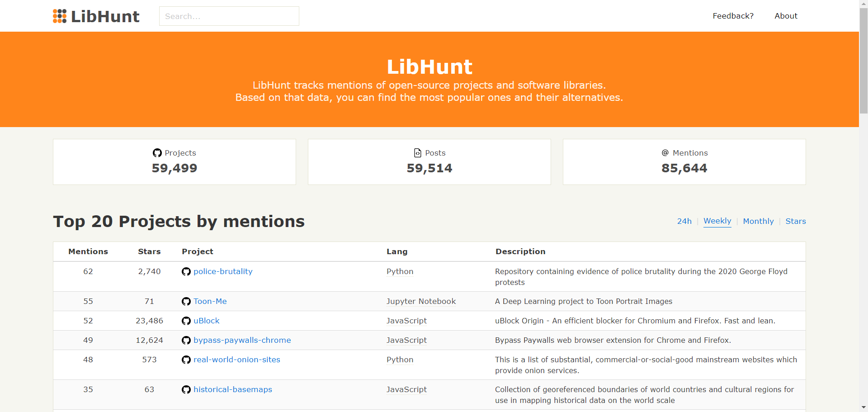This screenshot has width=868, height=412.
Task: Switch to the 24h mentions view
Action: [x=684, y=221]
